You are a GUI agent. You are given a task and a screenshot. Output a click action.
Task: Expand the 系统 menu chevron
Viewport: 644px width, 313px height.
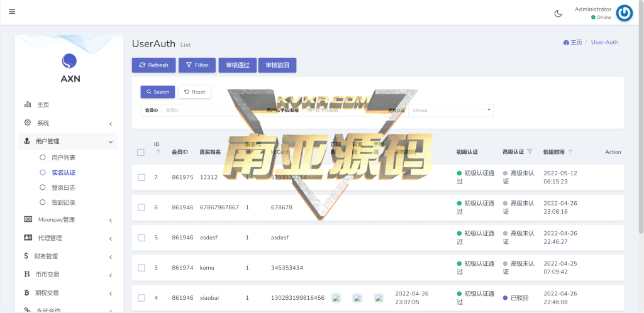pyautogui.click(x=111, y=124)
